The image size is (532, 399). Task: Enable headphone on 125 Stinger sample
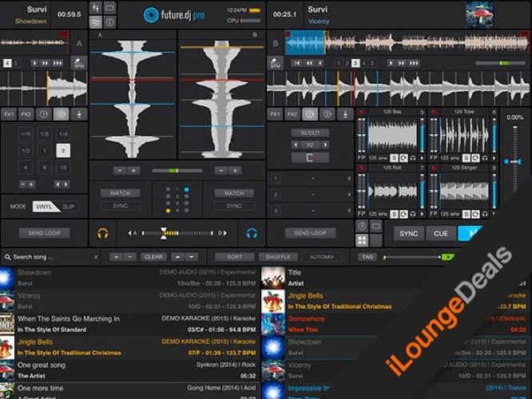click(x=485, y=214)
